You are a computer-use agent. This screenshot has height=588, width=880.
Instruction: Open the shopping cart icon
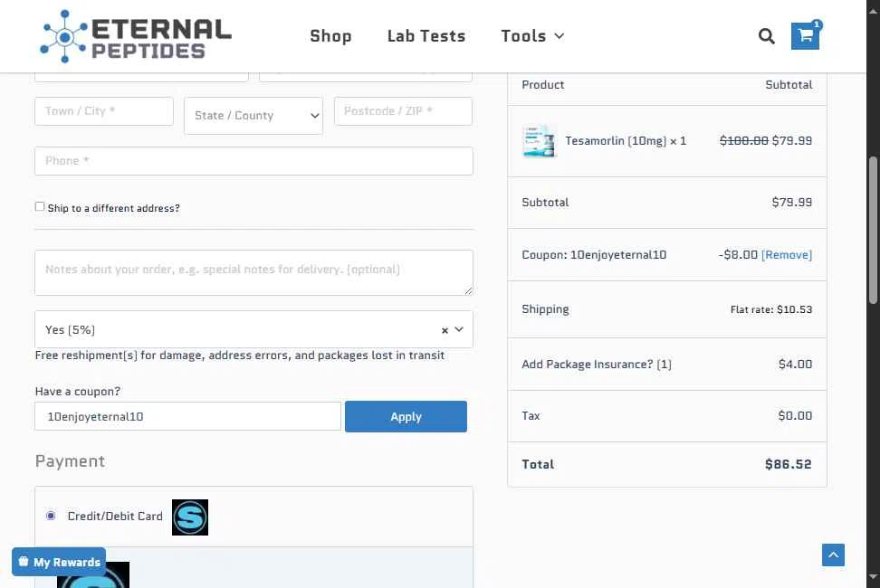coord(805,36)
